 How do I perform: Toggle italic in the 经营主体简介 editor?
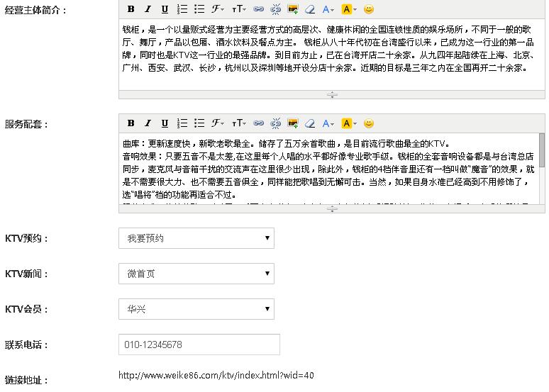pyautogui.click(x=148, y=9)
